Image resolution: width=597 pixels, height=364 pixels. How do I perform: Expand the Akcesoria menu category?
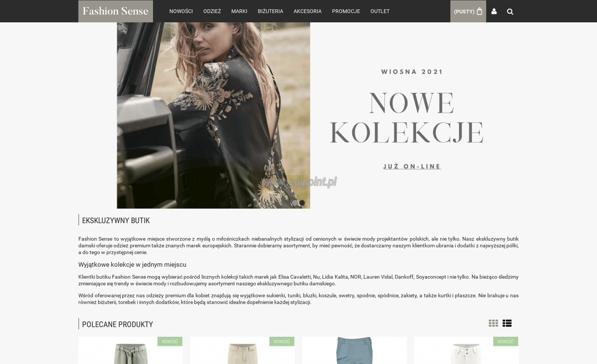coord(307,11)
